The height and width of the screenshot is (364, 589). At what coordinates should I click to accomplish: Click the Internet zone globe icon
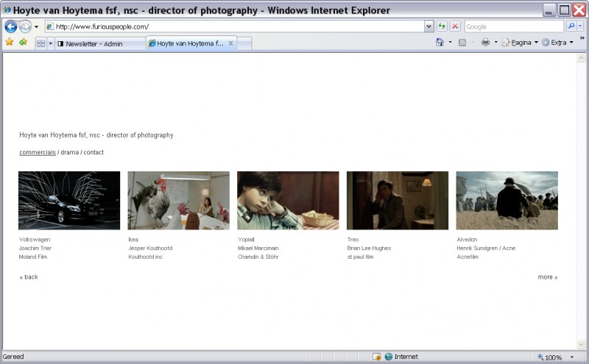(389, 357)
